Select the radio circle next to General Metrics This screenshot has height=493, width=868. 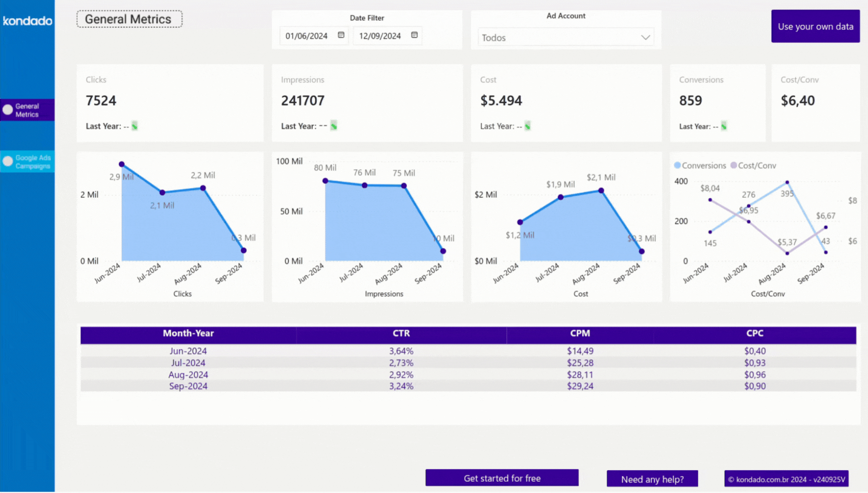7,110
